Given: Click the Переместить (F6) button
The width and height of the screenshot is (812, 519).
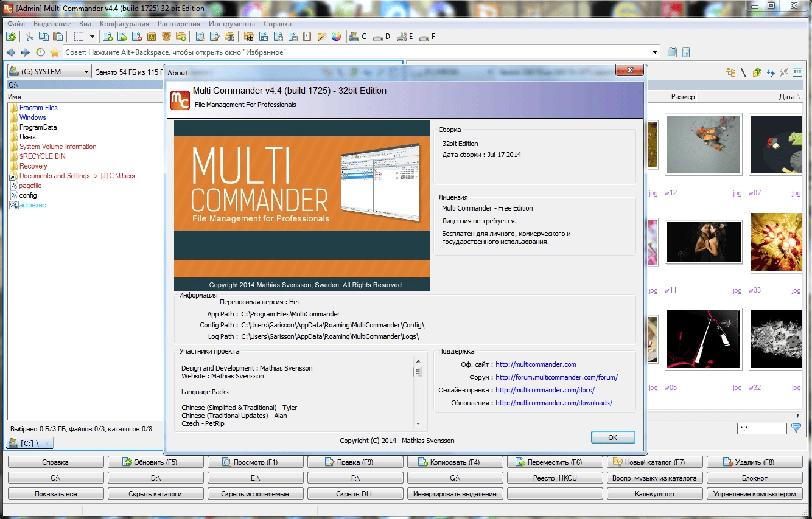Looking at the screenshot, I should (555, 462).
